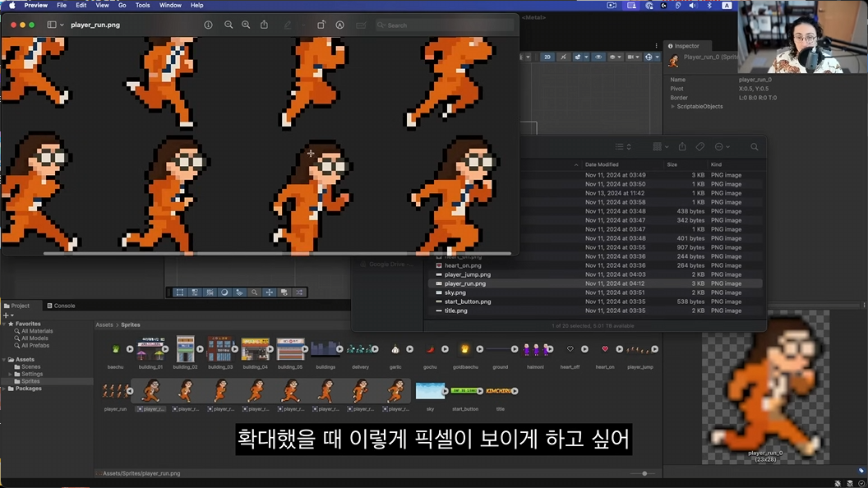868x488 pixels.
Task: Switch to the Console tab
Action: coord(61,306)
